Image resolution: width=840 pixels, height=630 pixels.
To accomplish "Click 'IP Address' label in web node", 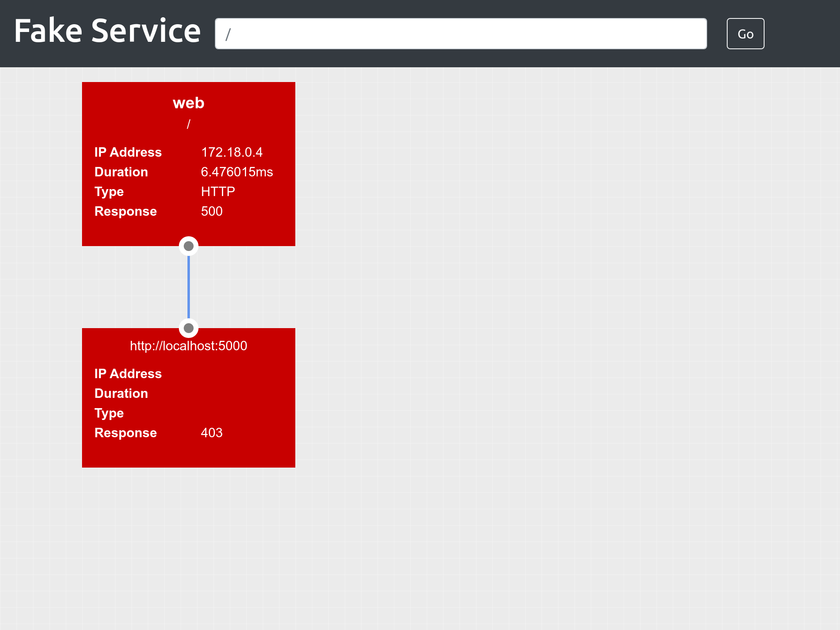I will 128,152.
